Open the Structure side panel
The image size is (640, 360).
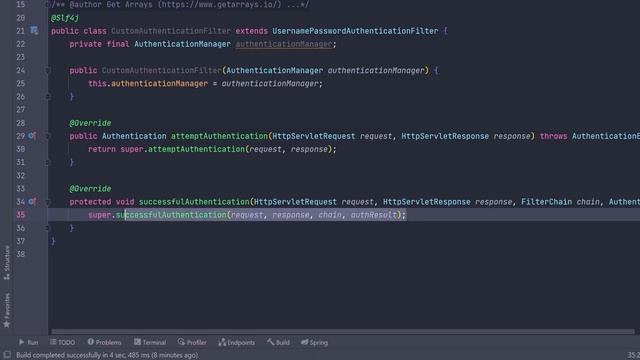click(x=7, y=263)
